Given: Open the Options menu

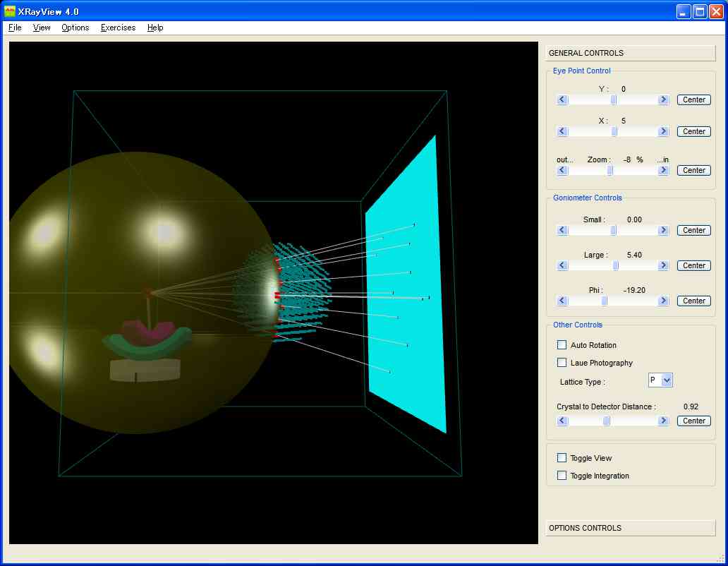Looking at the screenshot, I should 75,28.
